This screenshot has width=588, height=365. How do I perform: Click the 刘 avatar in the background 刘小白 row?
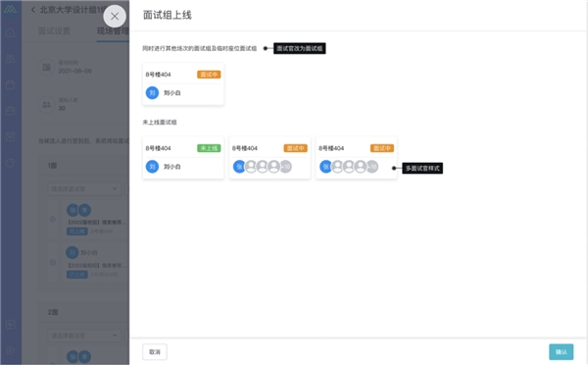72,252
